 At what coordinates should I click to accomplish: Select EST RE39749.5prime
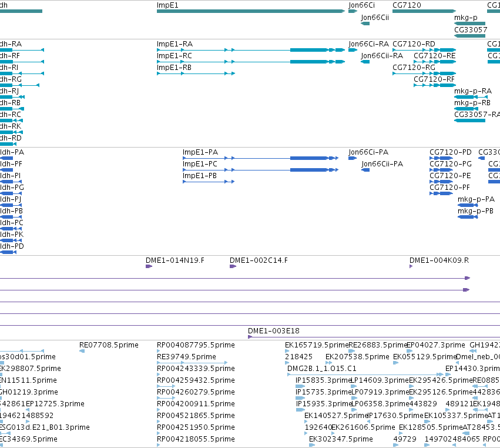click(186, 356)
